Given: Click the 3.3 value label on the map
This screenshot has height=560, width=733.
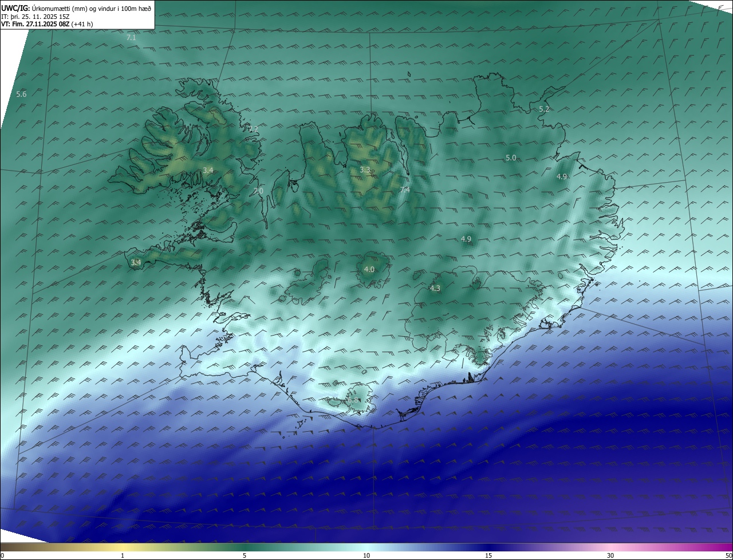Looking at the screenshot, I should pos(365,169).
